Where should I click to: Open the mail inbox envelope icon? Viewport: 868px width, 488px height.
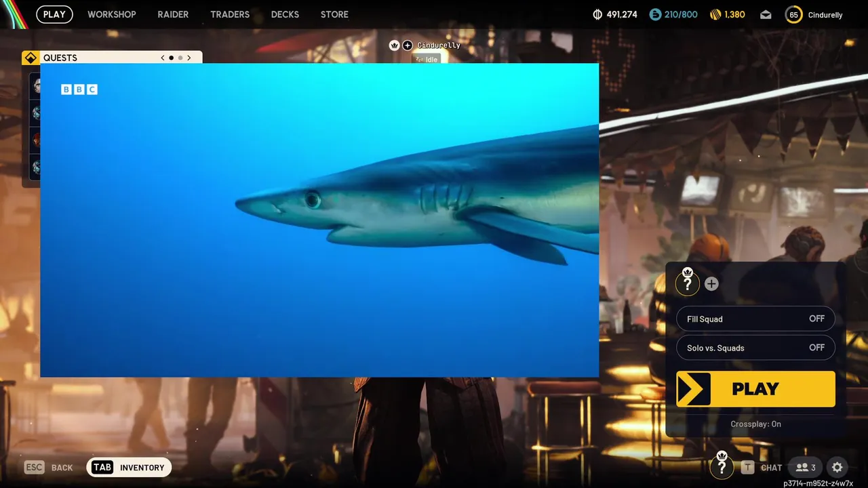coord(766,14)
